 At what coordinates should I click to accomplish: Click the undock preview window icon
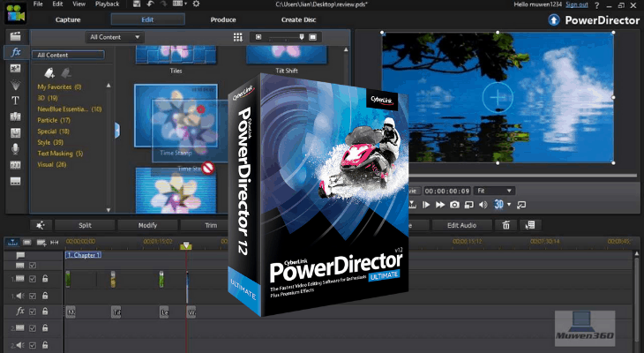(521, 204)
